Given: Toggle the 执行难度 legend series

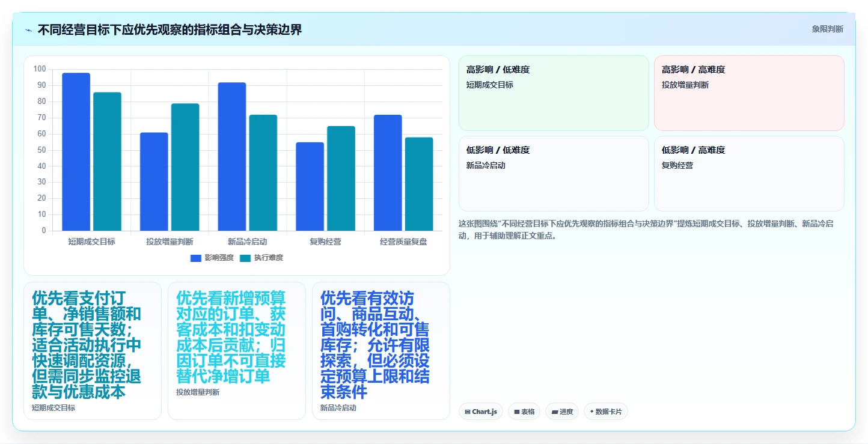Looking at the screenshot, I should (x=261, y=258).
